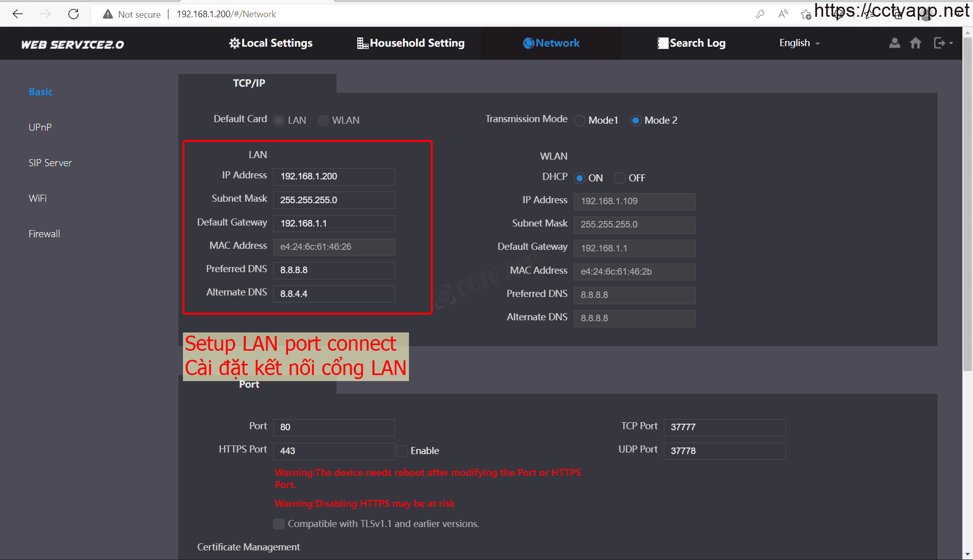
Task: Click the saved passwords key icon
Action: (760, 14)
